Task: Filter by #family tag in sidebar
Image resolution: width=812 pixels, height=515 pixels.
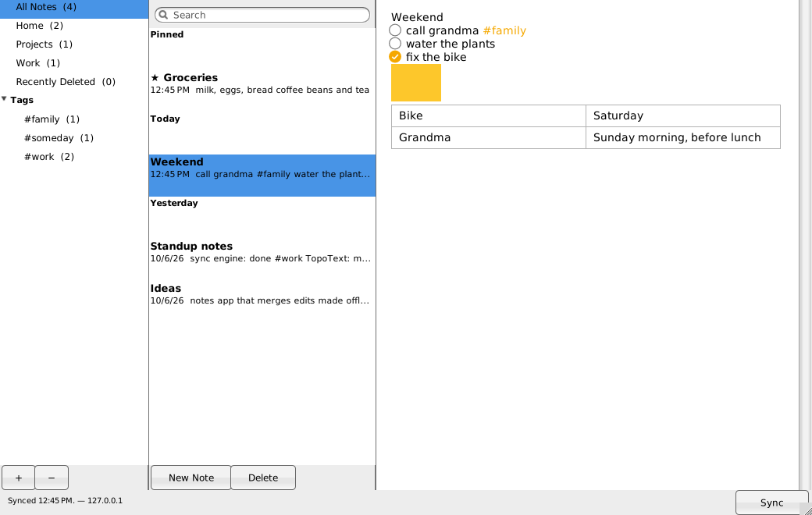Action: pyautogui.click(x=74, y=119)
